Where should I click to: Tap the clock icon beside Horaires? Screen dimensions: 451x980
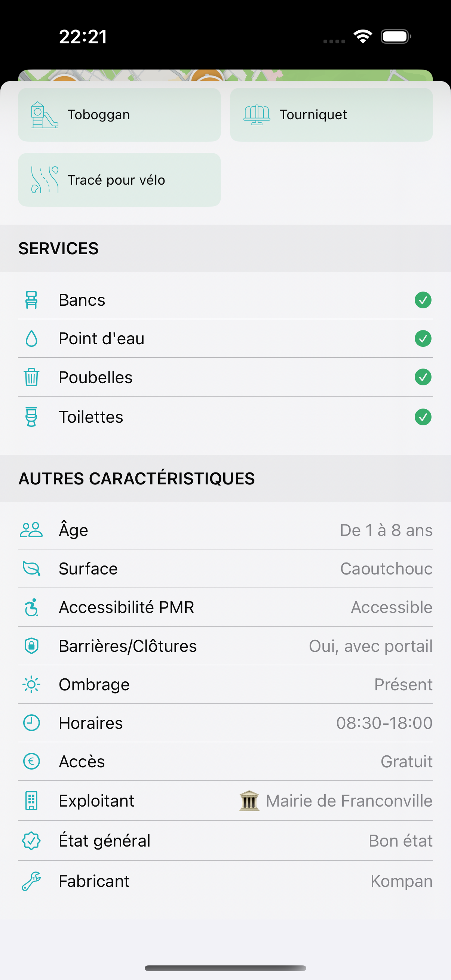tap(31, 723)
